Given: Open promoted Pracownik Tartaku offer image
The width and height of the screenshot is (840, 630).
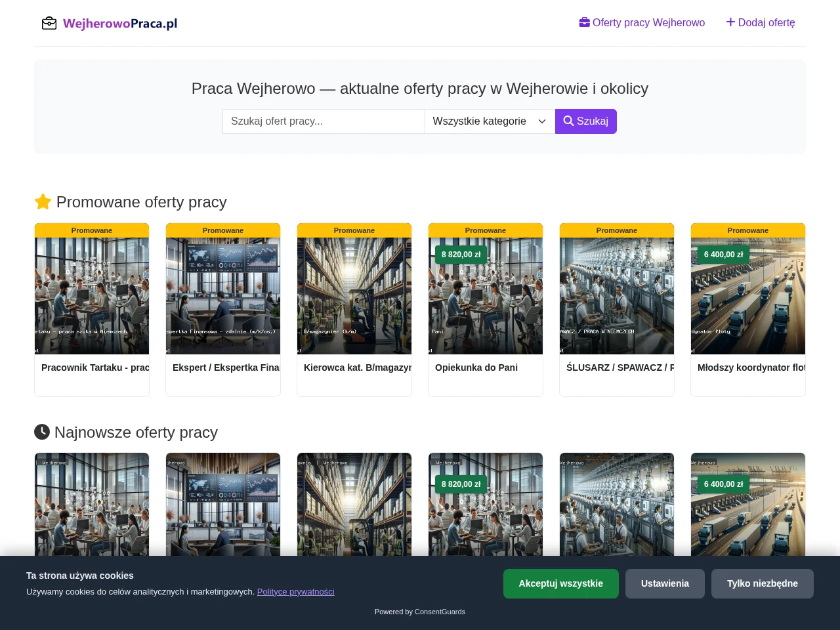Looking at the screenshot, I should click(x=92, y=296).
